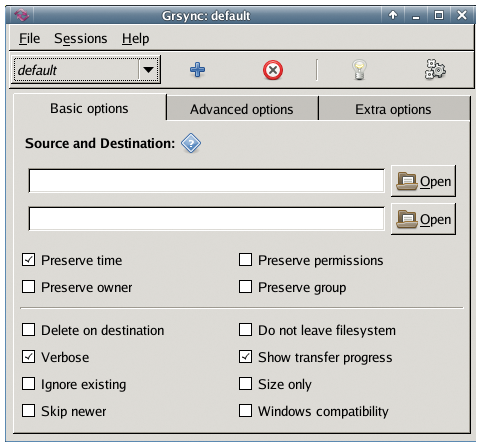Click the destination path input field
Viewport: 481px width, 447px height.
point(207,219)
